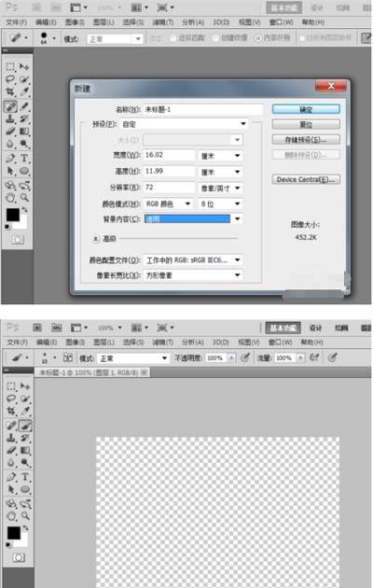Open 图层(L) menu in 未标题-1 window
The height and width of the screenshot is (588, 373).
coord(104,342)
